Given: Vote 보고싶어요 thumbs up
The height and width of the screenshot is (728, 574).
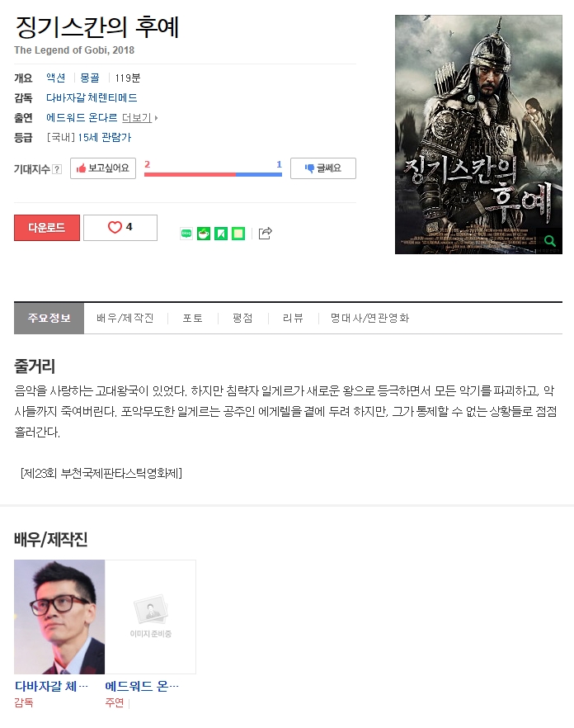Looking at the screenshot, I should [x=103, y=168].
